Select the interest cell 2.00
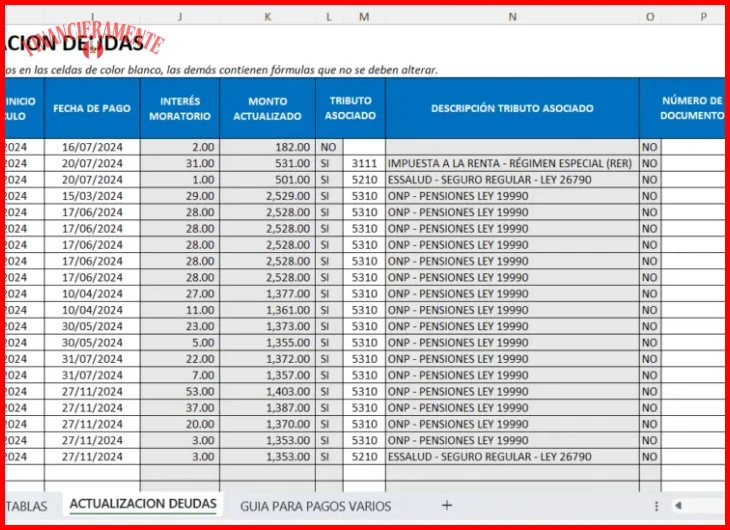 tap(180, 147)
